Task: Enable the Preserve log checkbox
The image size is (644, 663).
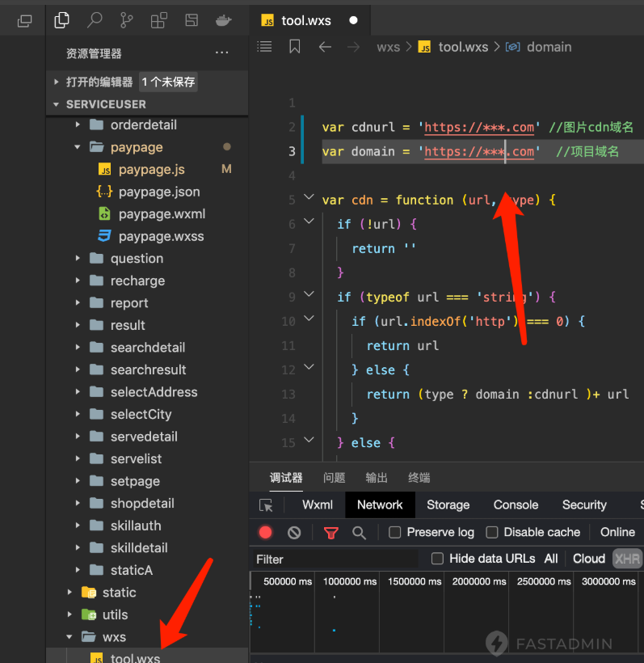Action: coord(395,532)
